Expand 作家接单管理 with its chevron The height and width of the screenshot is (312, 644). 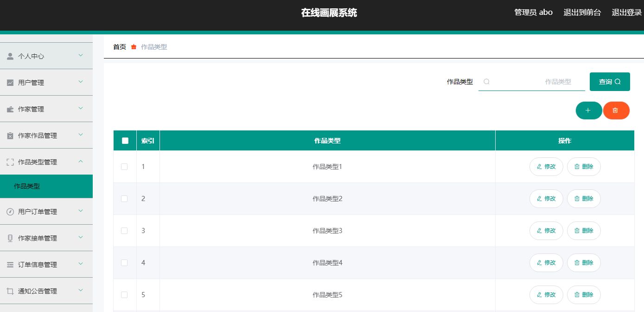[x=81, y=237]
